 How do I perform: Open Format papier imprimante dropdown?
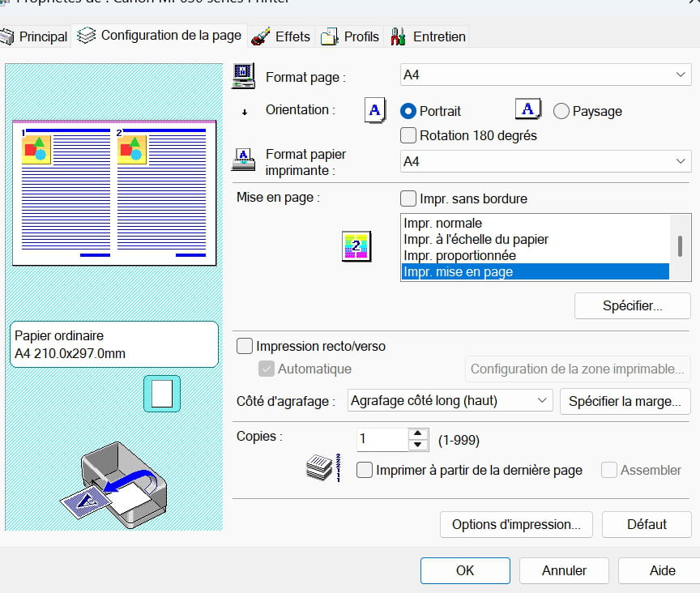(545, 161)
